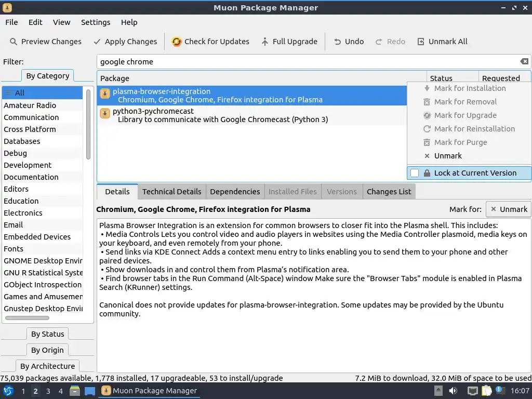Open the Changes List tab
532x399 pixels.
(x=389, y=192)
